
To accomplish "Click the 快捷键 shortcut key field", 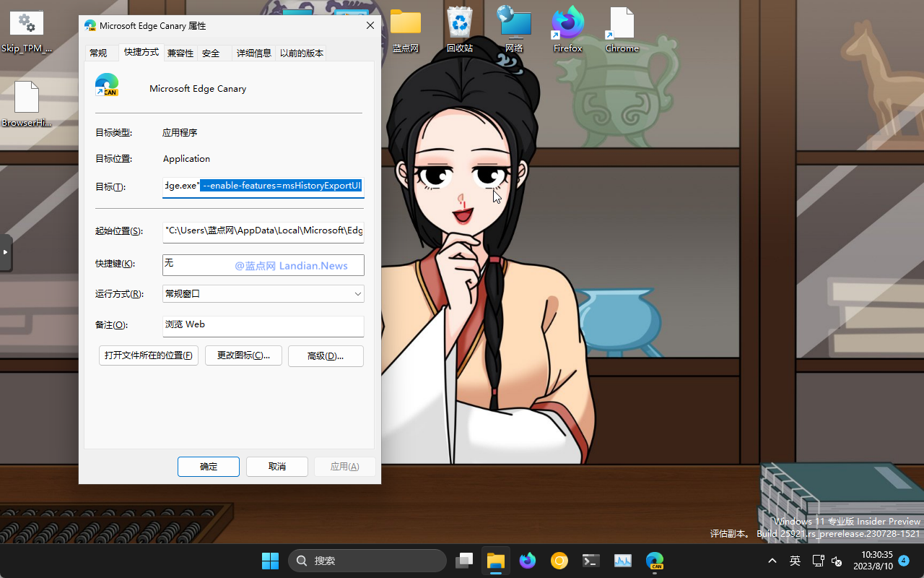I will [x=263, y=264].
